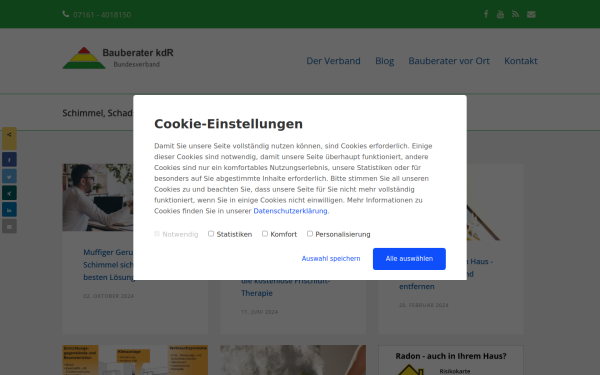Open the Der Verband menu item
The image size is (600, 375).
pos(333,61)
